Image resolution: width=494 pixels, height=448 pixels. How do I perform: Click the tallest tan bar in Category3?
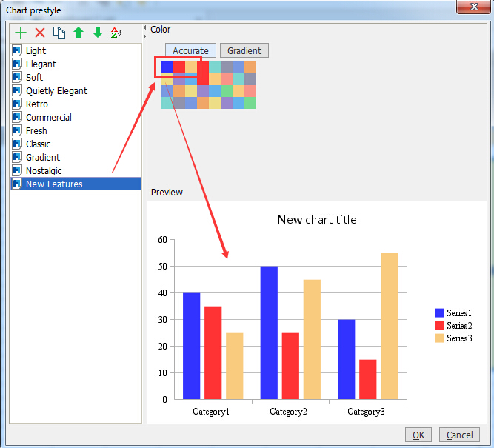(x=390, y=326)
